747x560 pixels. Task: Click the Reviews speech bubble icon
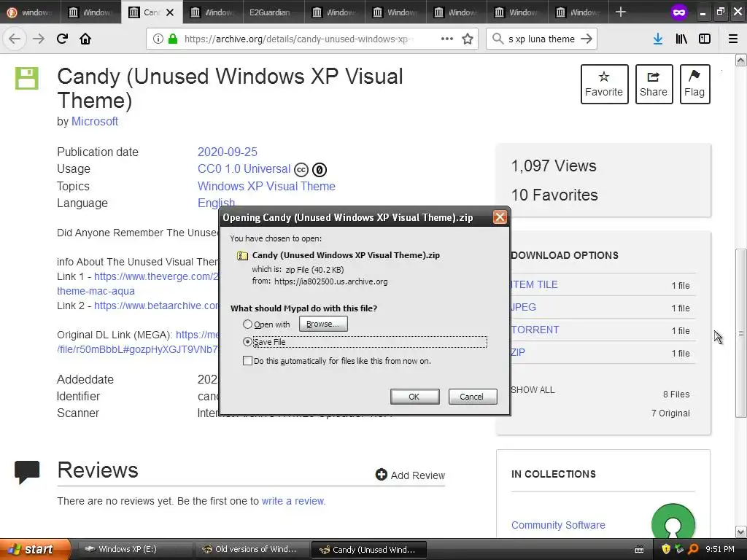tap(27, 472)
